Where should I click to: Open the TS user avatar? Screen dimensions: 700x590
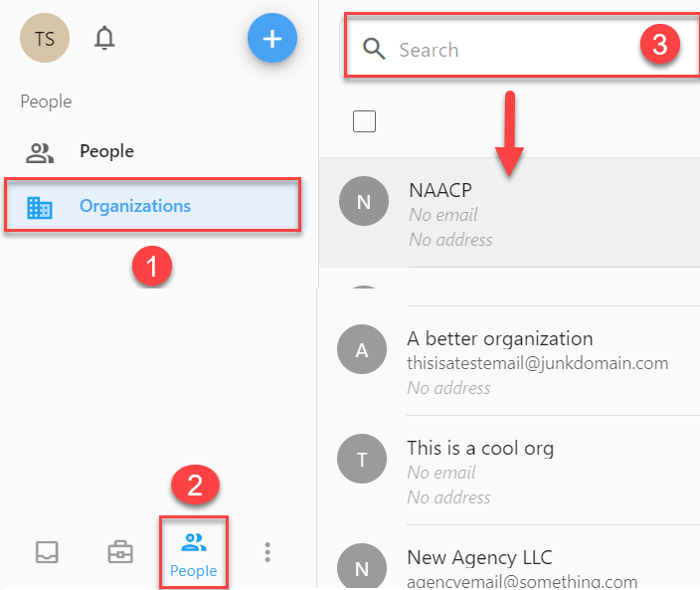pyautogui.click(x=45, y=39)
